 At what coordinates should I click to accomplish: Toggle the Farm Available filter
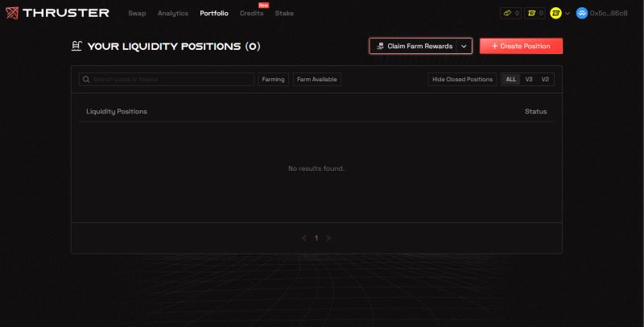317,80
